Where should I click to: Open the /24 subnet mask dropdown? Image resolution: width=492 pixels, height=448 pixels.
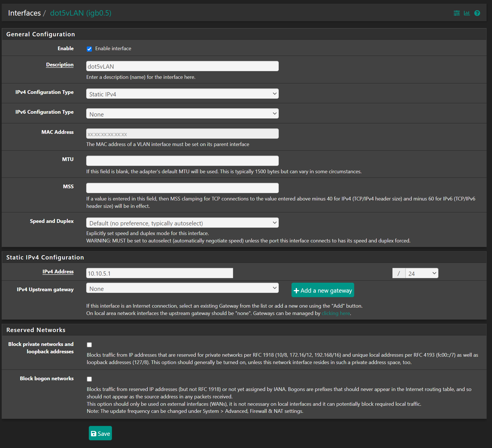click(x=422, y=273)
